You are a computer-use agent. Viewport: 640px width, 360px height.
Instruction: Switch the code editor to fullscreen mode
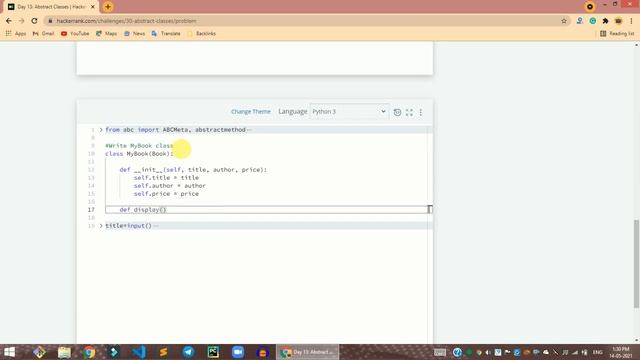(x=409, y=112)
